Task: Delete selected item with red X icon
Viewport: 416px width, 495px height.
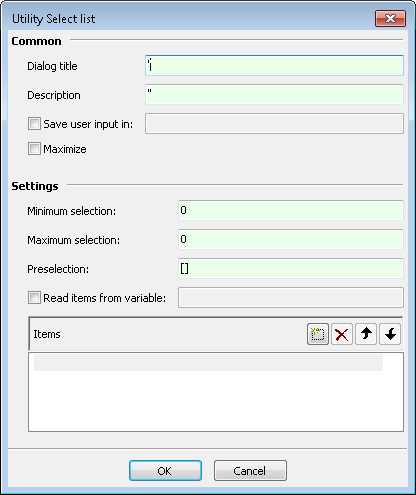Action: coord(342,334)
